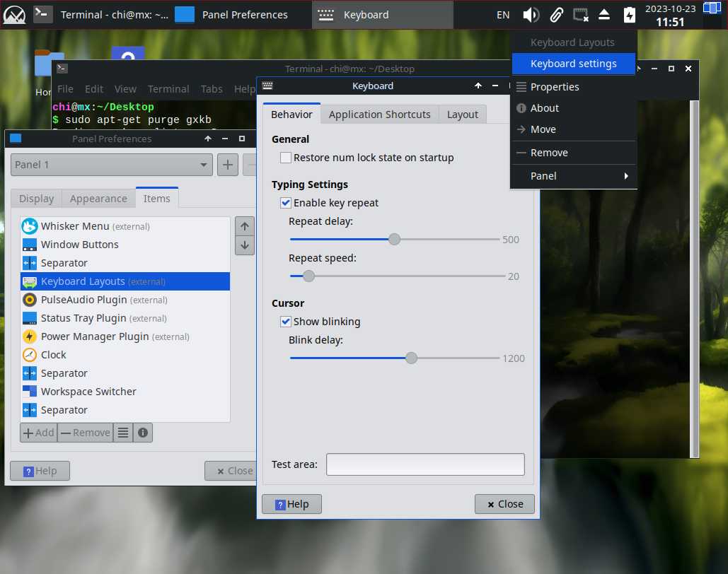
Task: Choose About in the context menu
Action: tap(573, 108)
